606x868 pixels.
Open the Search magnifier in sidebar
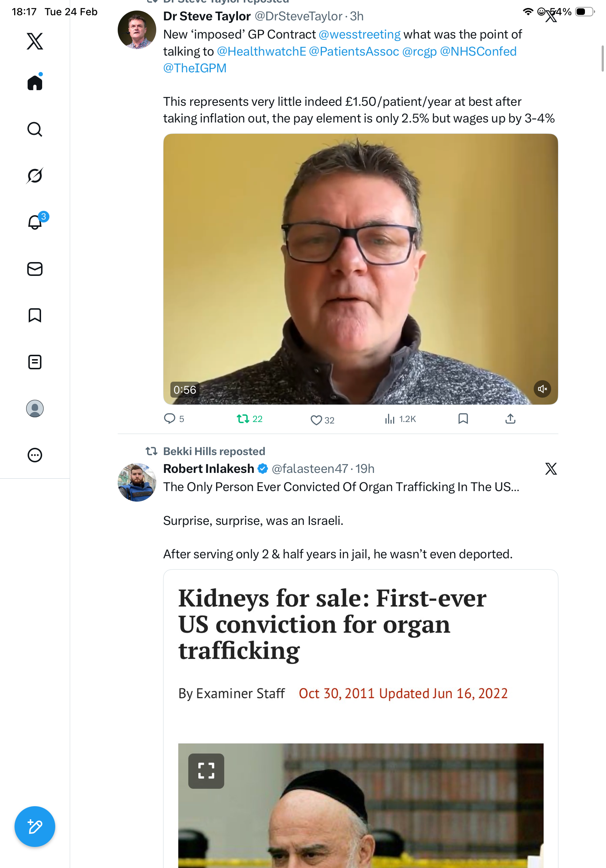click(35, 129)
